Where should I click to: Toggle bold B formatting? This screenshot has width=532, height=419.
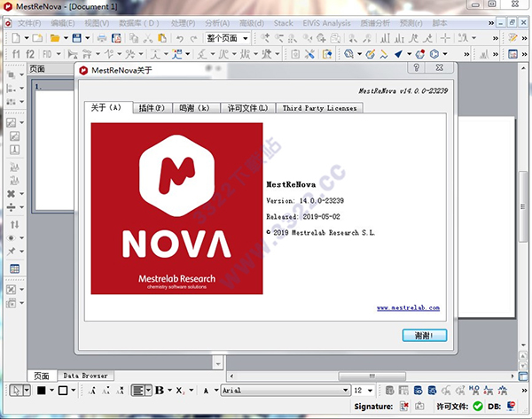[x=160, y=391]
